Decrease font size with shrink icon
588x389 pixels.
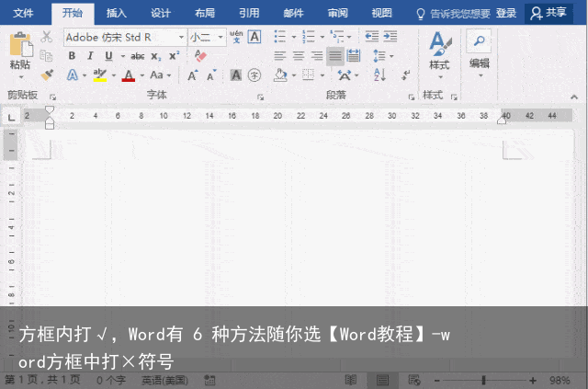212,75
